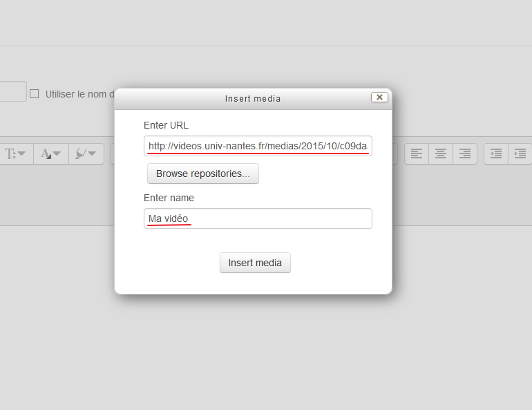The image size is (532, 410).
Task: Toggle the 'Utiliser le nom' checkbox
Action: tap(34, 93)
